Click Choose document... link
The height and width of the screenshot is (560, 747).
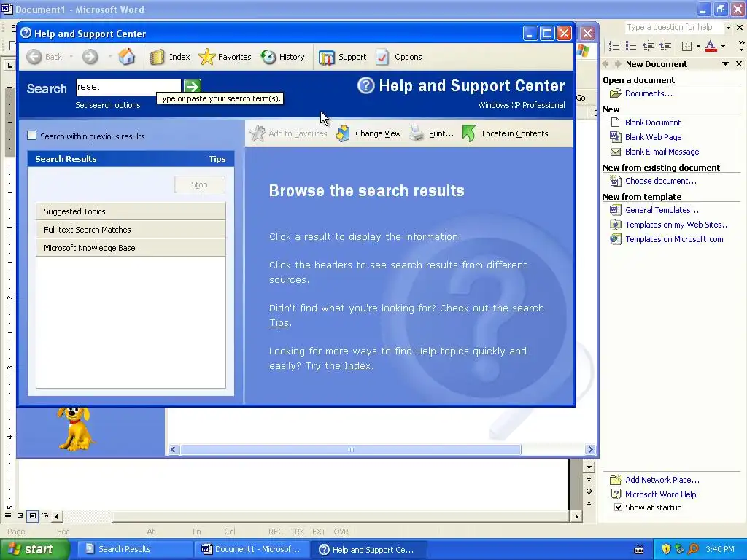pos(660,181)
